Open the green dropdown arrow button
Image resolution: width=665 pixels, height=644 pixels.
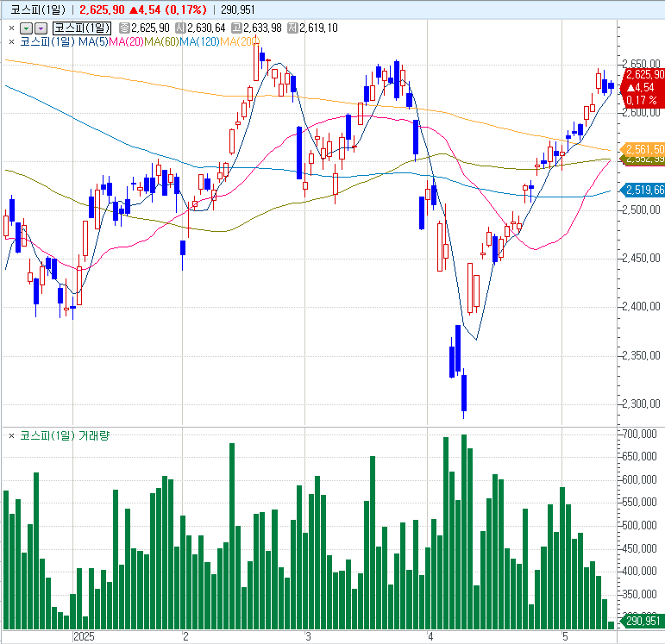(25, 28)
